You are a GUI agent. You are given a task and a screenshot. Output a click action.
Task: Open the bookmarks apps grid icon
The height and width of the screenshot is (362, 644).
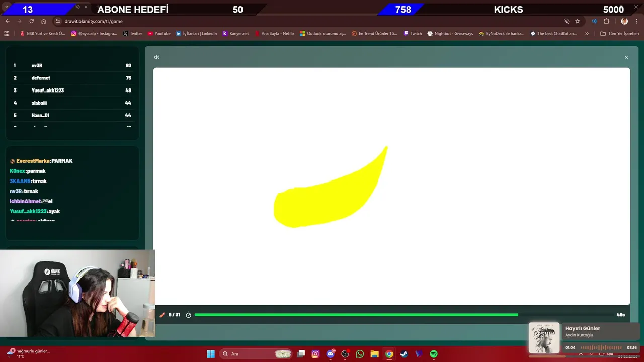pos(7,34)
